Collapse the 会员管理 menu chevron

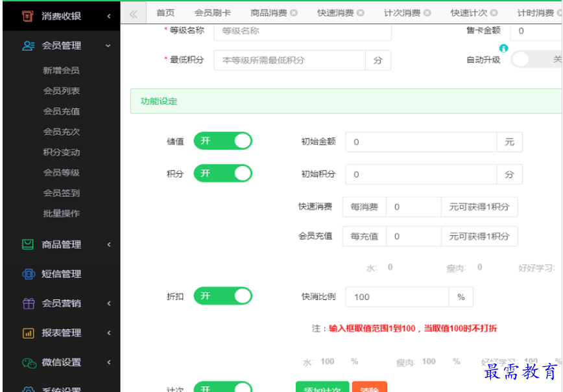[108, 46]
